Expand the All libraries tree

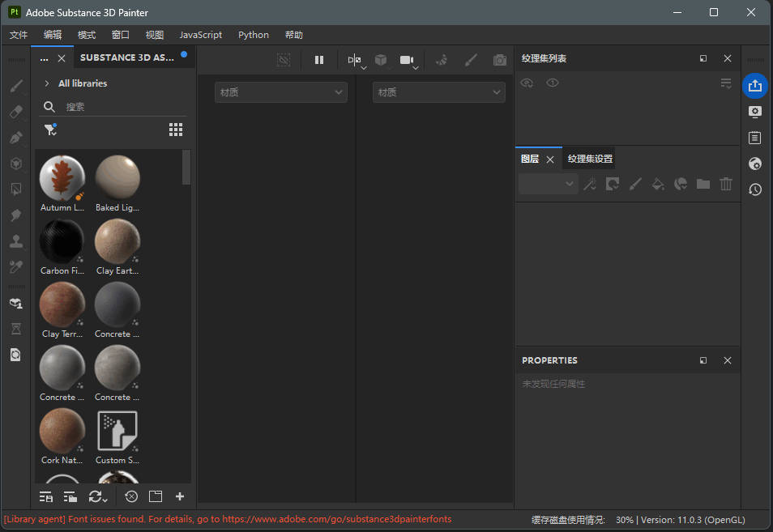47,83
